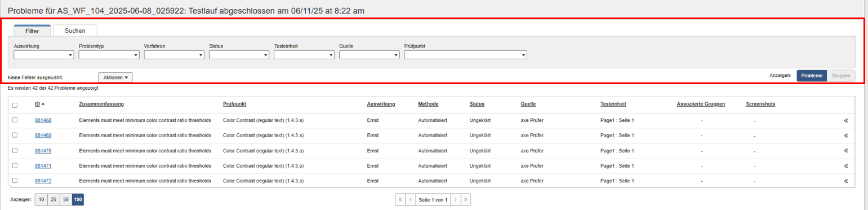Check the box for issue 881472
This screenshot has height=210, width=868.
pos(15,180)
